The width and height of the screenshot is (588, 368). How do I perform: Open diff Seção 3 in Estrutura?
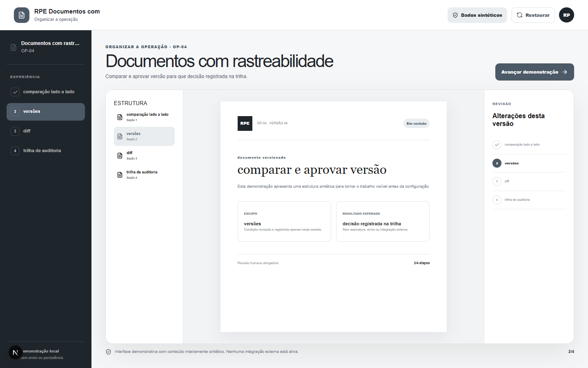[144, 156]
